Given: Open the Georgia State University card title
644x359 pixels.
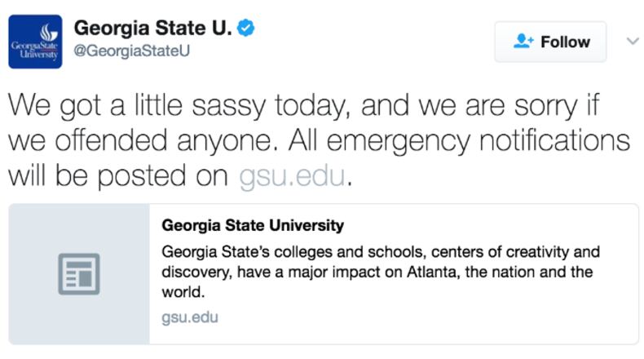Looking at the screenshot, I should [x=253, y=225].
